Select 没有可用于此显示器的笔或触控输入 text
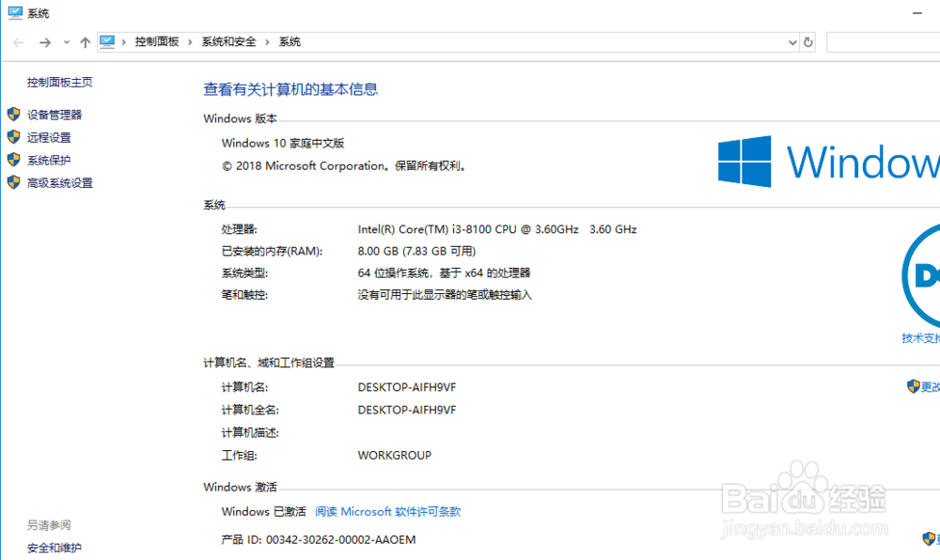Image resolution: width=940 pixels, height=560 pixels. 445,295
